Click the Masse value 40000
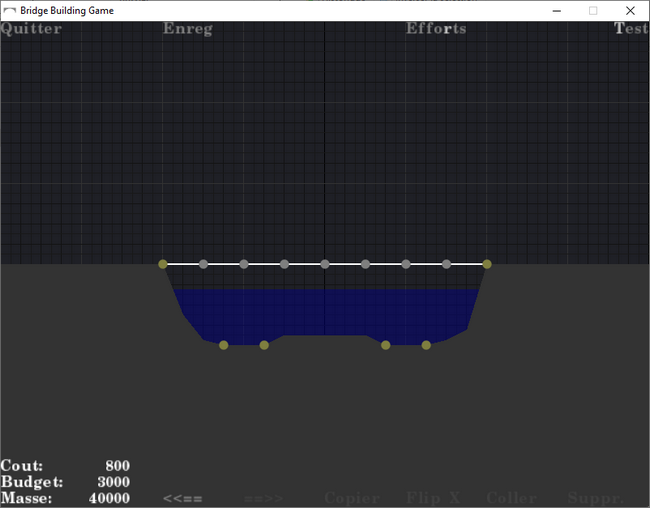The width and height of the screenshot is (650, 508). pos(109,498)
